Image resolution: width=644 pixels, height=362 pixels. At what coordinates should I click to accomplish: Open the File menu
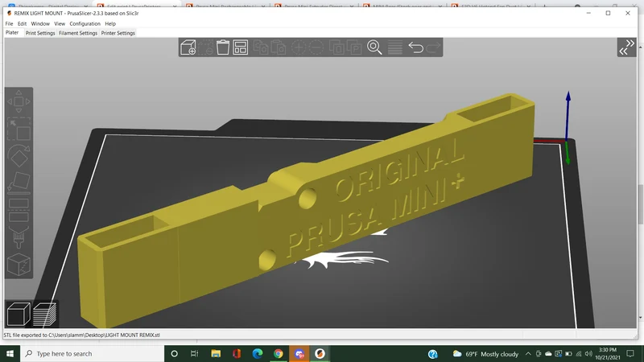(x=9, y=24)
